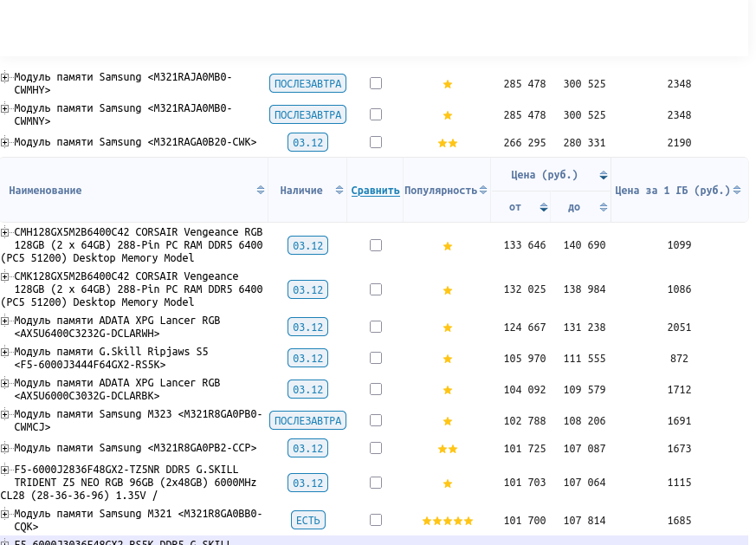Expand row Samsung M321 M321R8GA0BB0-CQK
The height and width of the screenshot is (545, 756).
[4, 514]
